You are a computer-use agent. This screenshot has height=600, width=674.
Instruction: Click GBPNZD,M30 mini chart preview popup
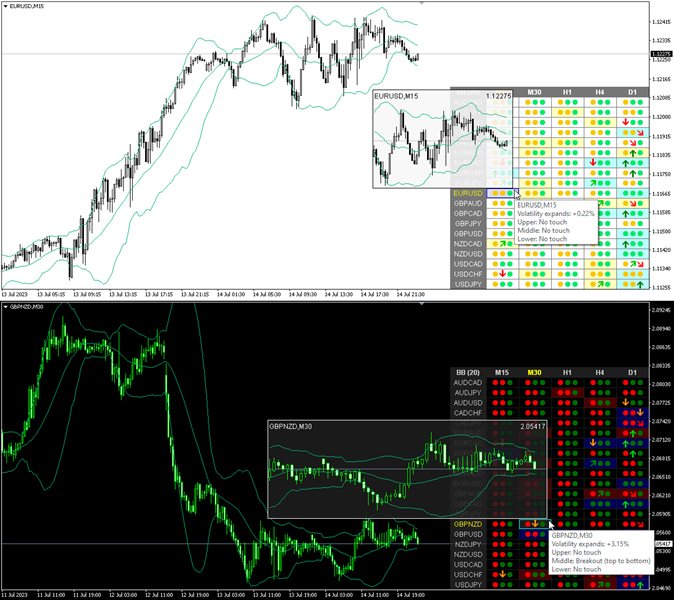tap(407, 469)
